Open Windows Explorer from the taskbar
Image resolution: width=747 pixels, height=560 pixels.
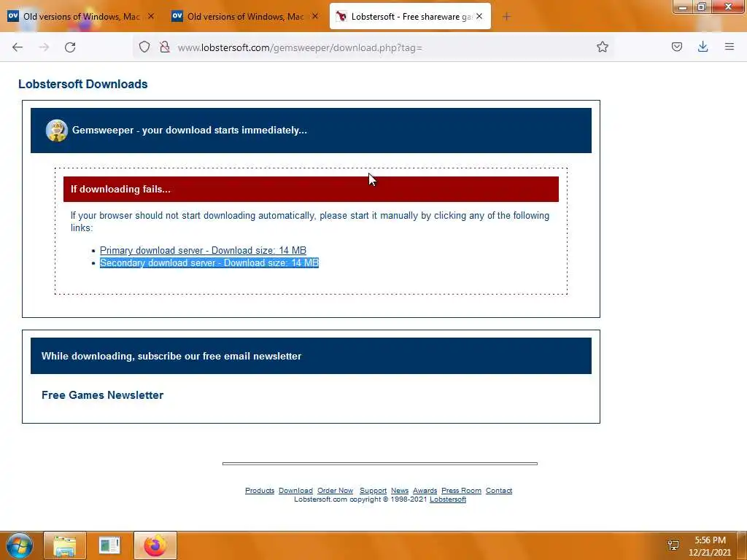(65, 545)
